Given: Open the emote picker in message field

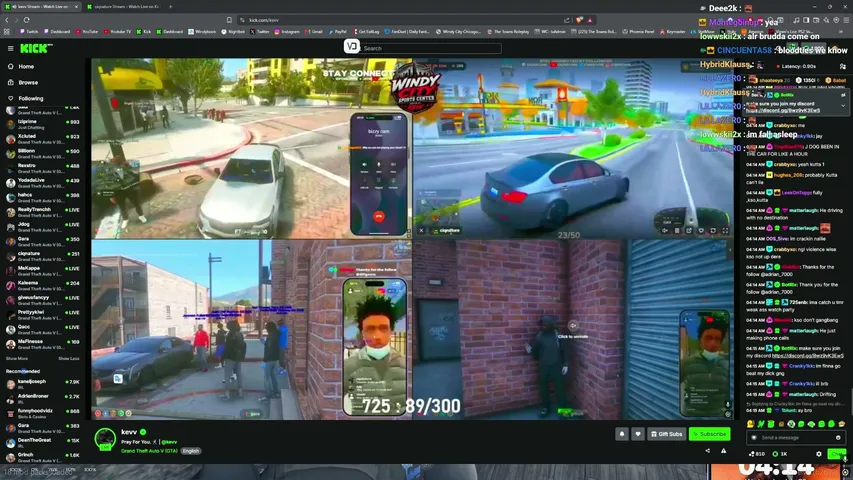Looking at the screenshot, I should click(x=838, y=438).
